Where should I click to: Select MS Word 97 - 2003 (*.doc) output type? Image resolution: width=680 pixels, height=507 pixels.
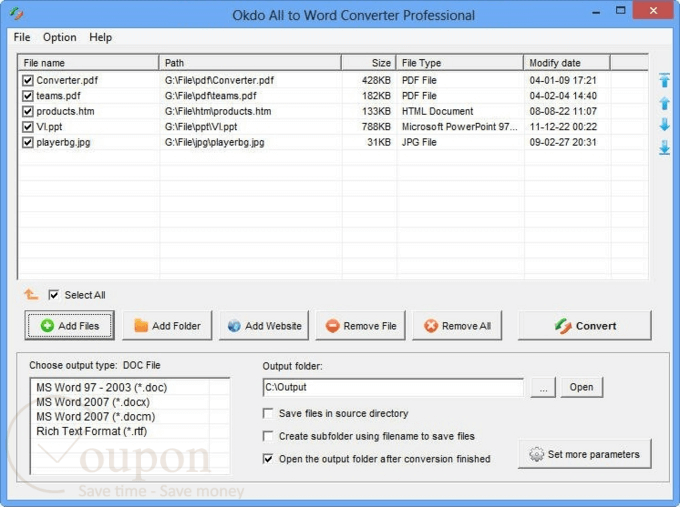pos(101,387)
